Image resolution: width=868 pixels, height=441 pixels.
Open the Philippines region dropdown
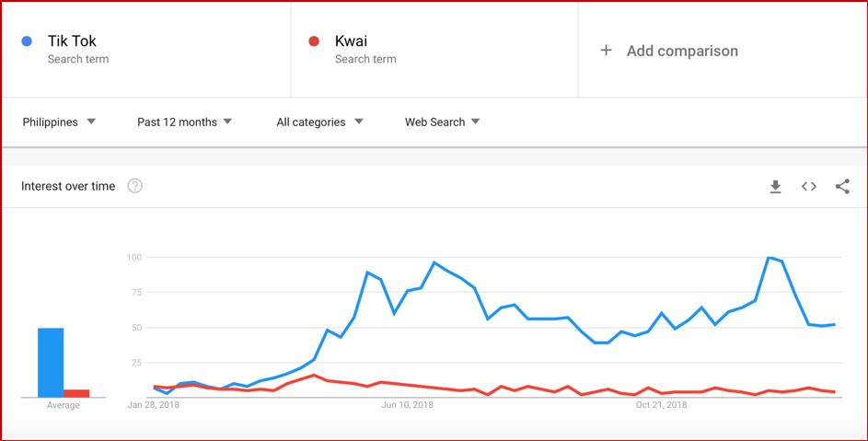click(59, 122)
